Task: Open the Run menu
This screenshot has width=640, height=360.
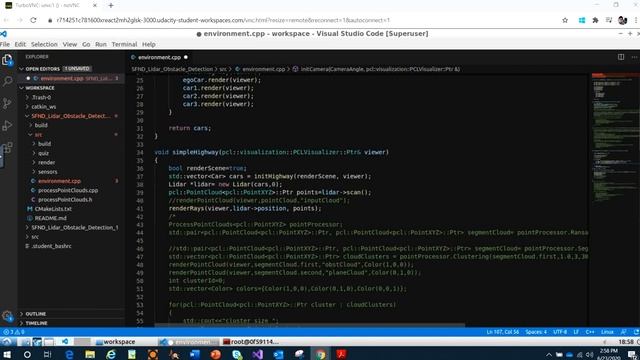Action: pyautogui.click(x=100, y=44)
